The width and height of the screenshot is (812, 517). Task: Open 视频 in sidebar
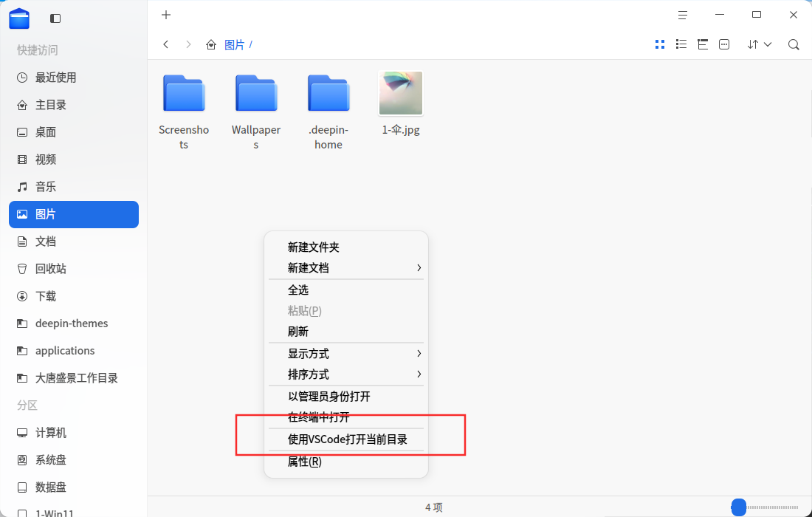point(74,160)
